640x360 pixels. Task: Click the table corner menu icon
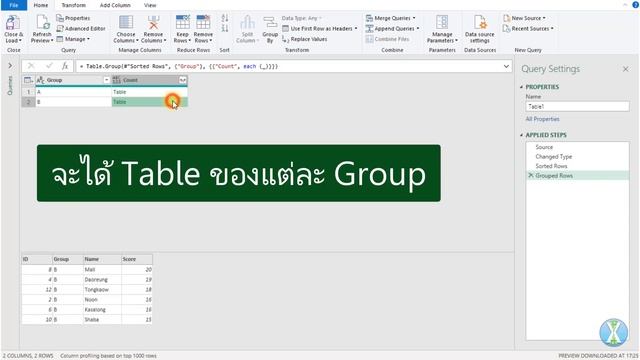28,80
